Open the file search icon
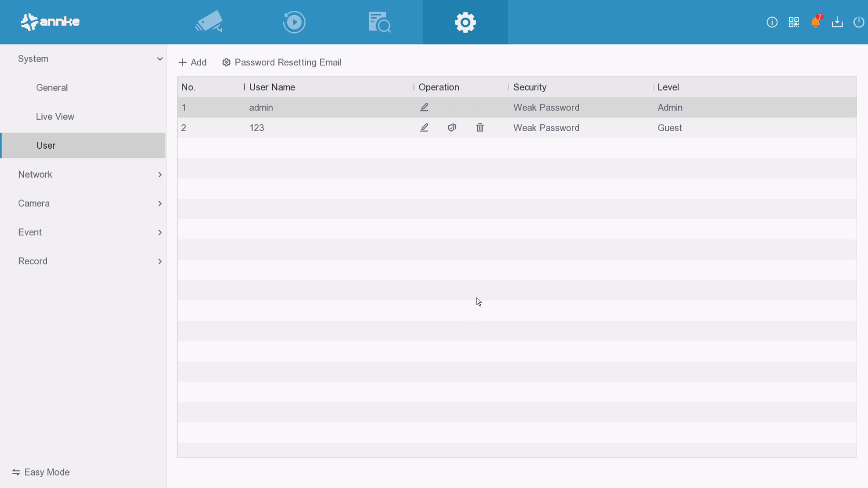 380,22
